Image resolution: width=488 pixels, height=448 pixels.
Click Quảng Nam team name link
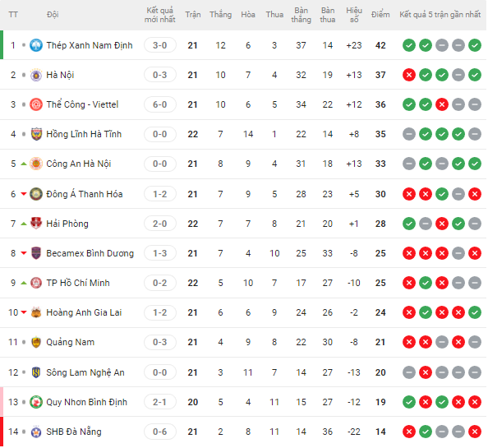pos(70,342)
